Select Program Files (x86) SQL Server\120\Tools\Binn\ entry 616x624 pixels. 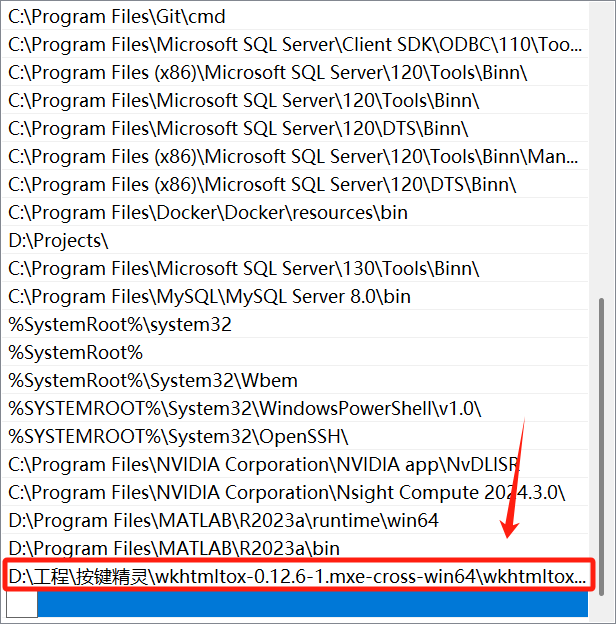pos(295,72)
